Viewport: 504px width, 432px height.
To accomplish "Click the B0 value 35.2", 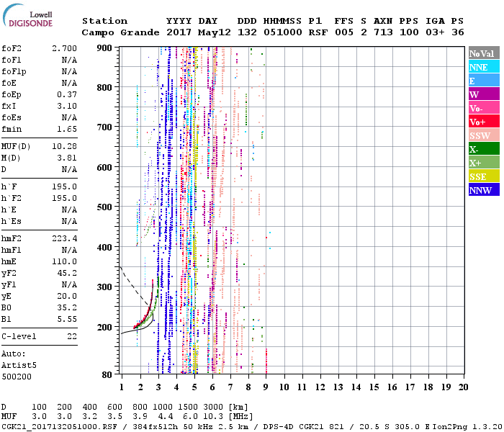I will click(x=67, y=307).
